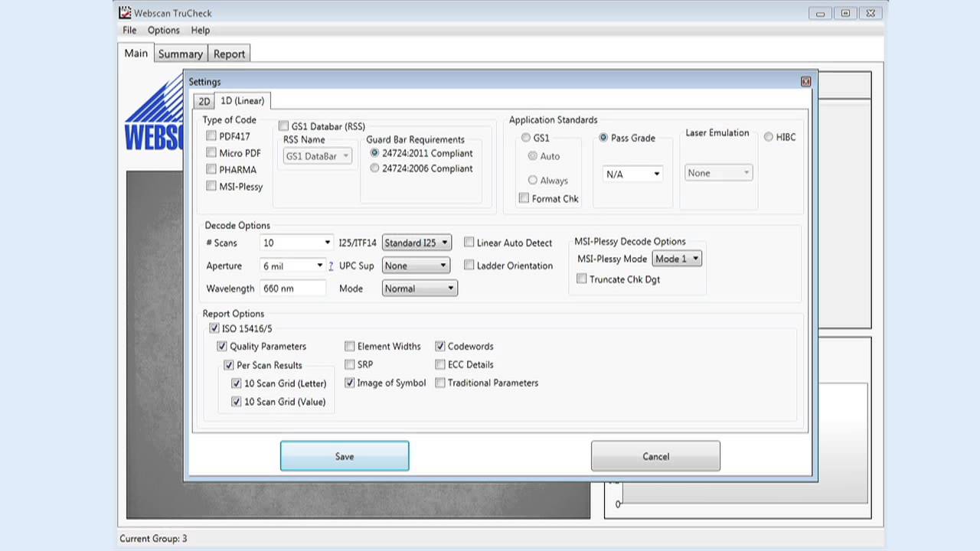The height and width of the screenshot is (551, 980).
Task: Check Truncate Chk Dgt option
Action: [582, 279]
